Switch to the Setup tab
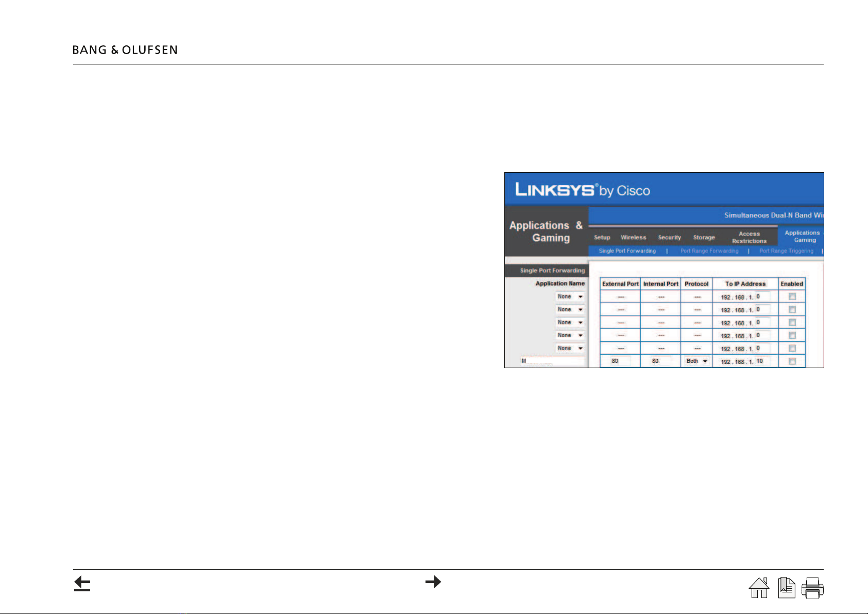Viewport: 868px width, 614px height. pos(602,238)
